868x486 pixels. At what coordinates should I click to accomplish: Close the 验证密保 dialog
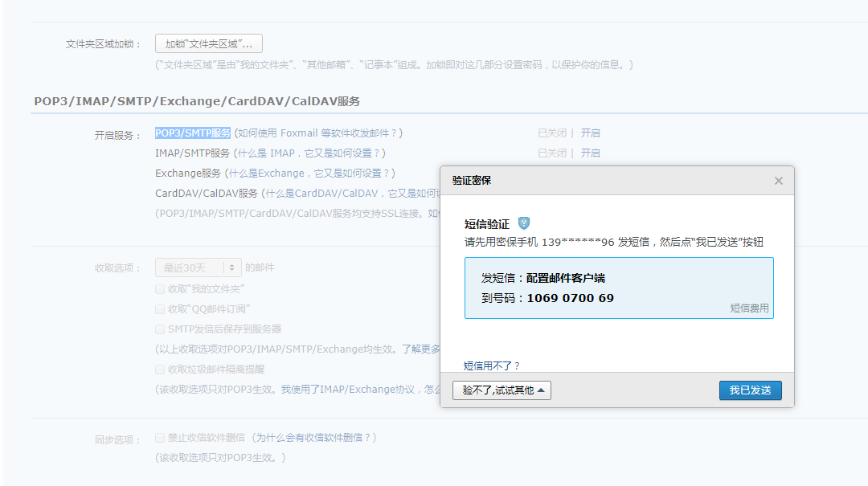tap(778, 181)
